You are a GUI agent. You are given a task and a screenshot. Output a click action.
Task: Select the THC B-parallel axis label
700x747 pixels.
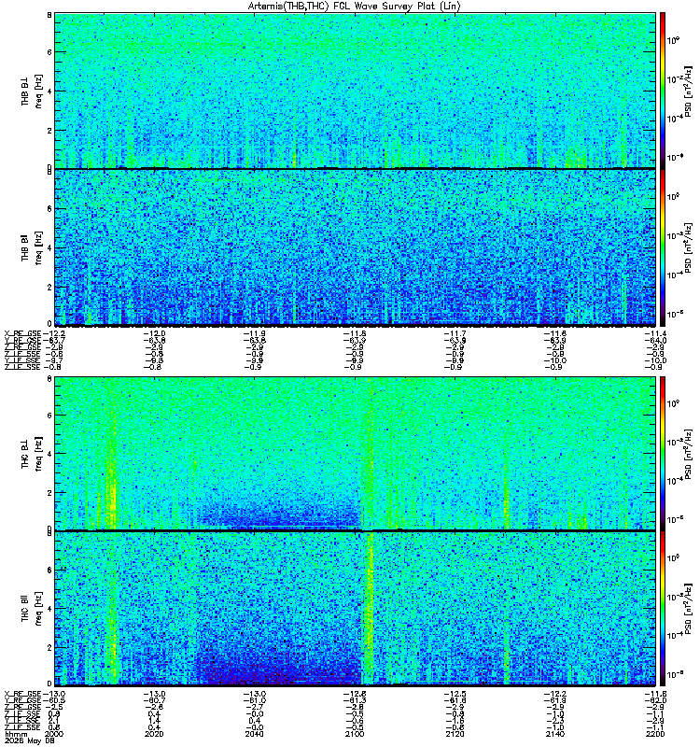[x=25, y=609]
